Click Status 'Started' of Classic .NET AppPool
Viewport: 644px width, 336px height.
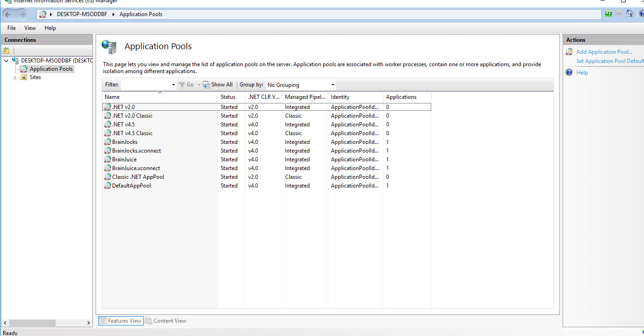coord(229,177)
